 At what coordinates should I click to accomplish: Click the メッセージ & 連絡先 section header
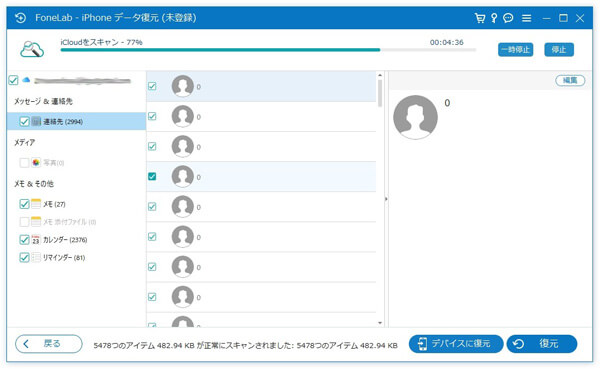(x=43, y=101)
